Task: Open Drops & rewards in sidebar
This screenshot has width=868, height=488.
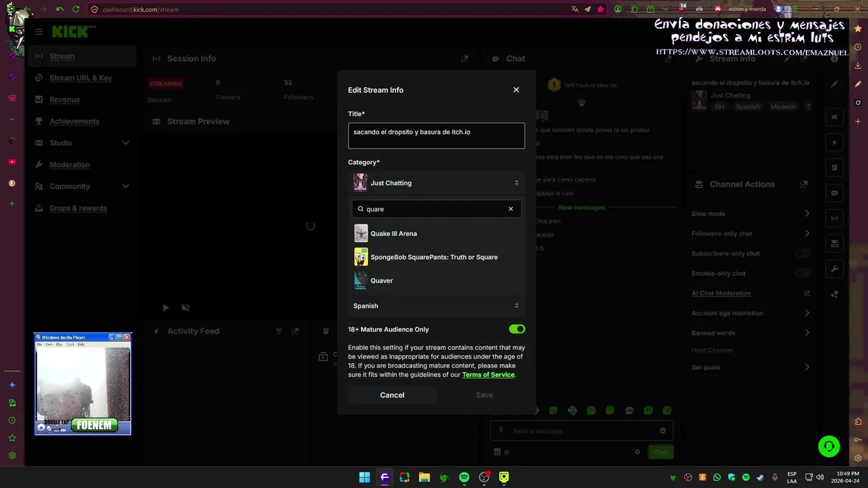Action: pyautogui.click(x=78, y=208)
